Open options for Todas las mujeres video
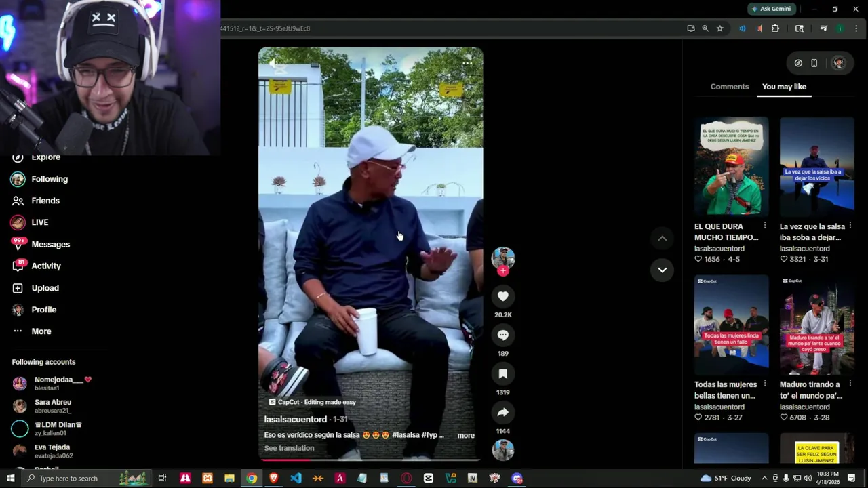Viewport: 868px width, 488px height. tap(765, 384)
